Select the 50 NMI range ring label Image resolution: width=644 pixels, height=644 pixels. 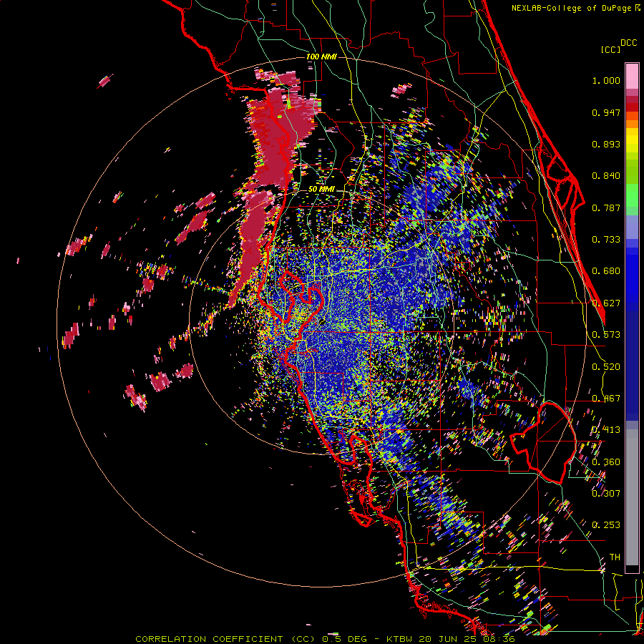(321, 189)
